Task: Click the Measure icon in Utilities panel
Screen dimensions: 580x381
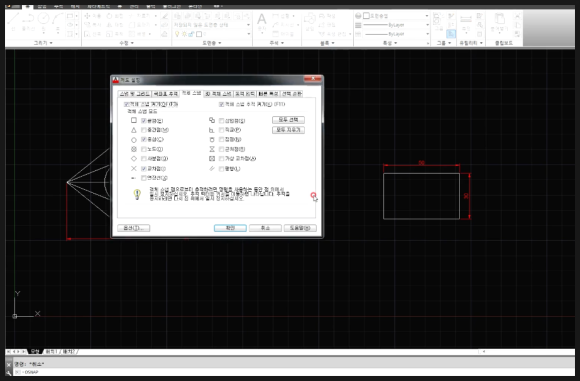Action: point(466,18)
